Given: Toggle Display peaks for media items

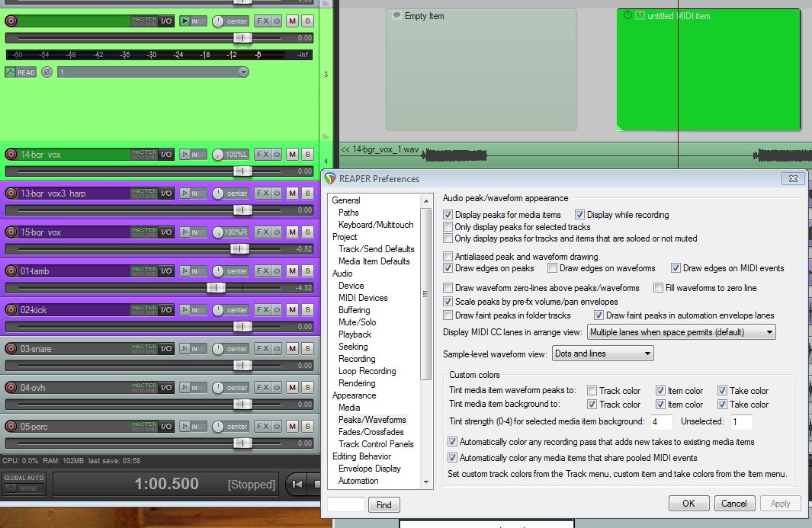Looking at the screenshot, I should [x=448, y=214].
